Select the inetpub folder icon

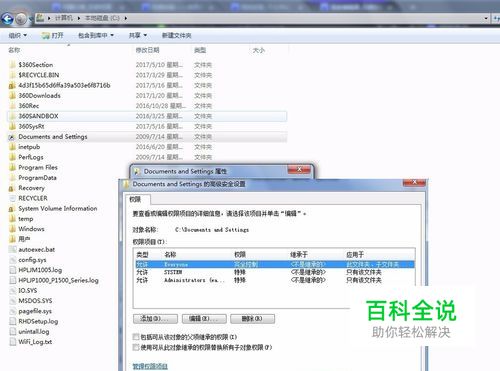click(12, 147)
